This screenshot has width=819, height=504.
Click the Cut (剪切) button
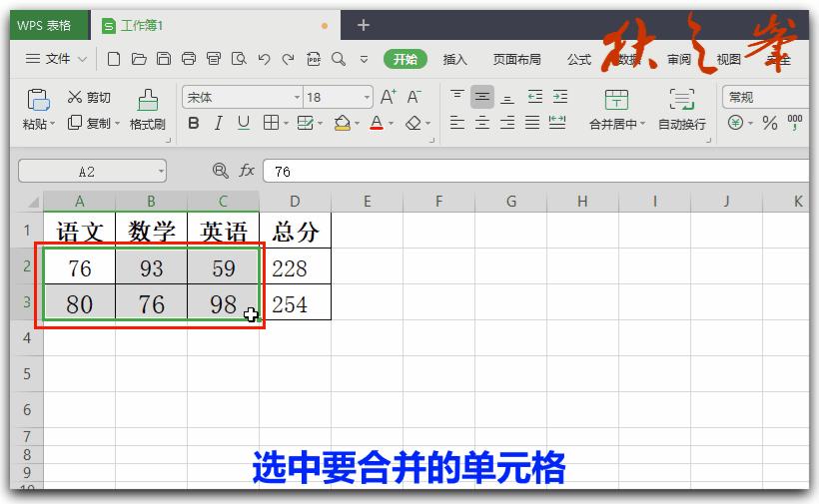click(x=89, y=98)
